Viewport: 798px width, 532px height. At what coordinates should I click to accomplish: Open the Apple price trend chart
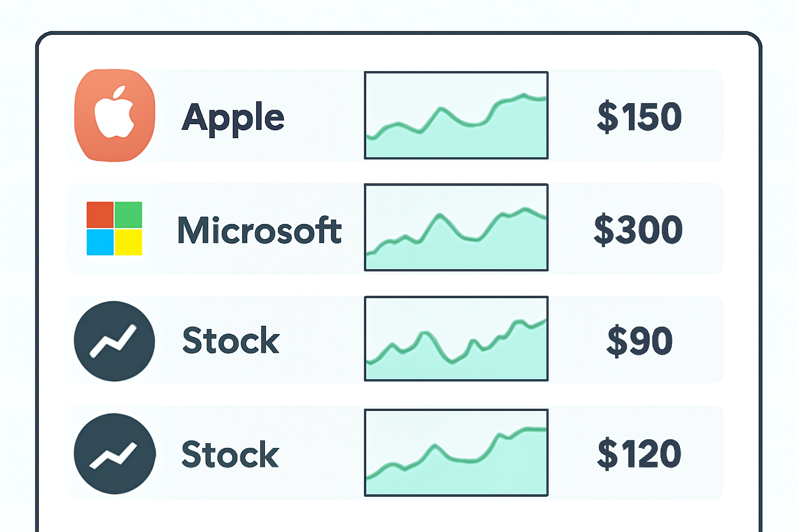point(456,115)
